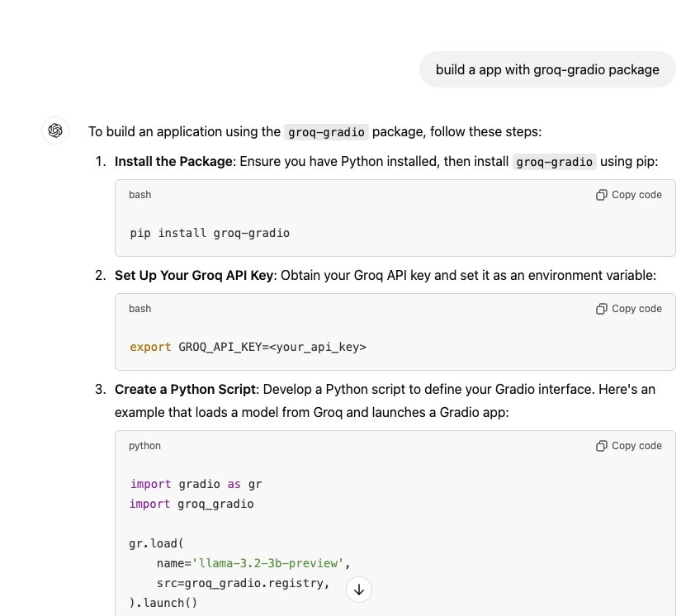This screenshot has height=616, width=700.
Task: Click the 'python' language label
Action: tap(144, 446)
